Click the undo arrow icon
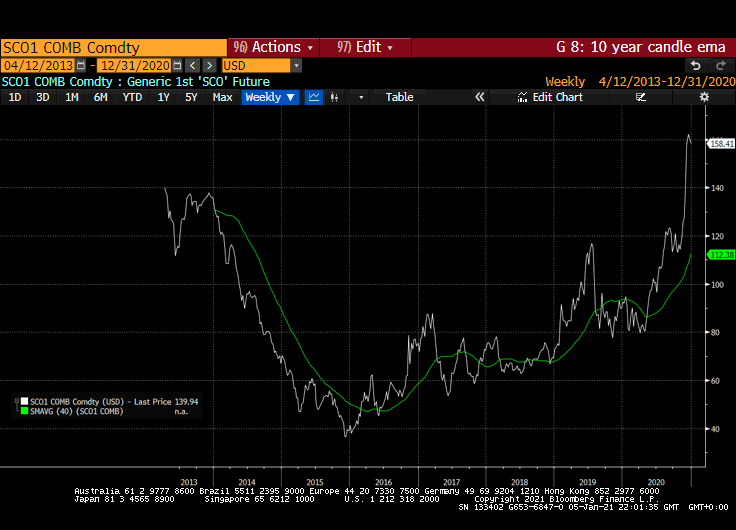736x530 pixels. pyautogui.click(x=696, y=65)
